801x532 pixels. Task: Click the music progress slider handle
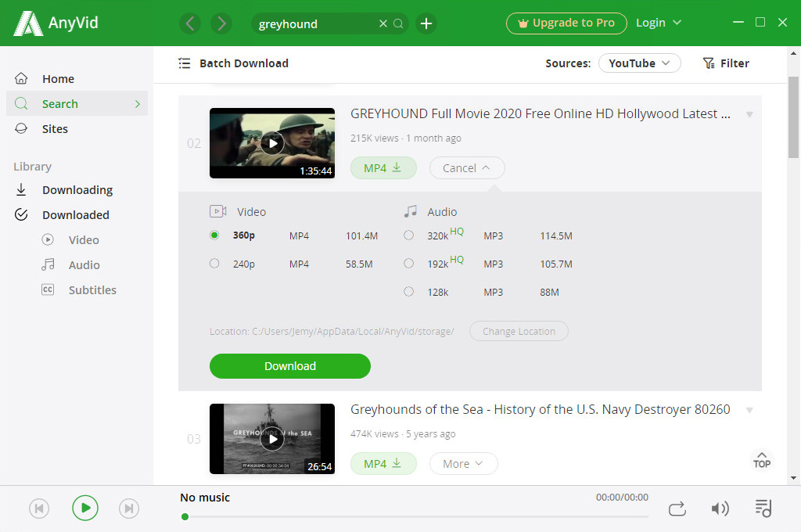point(185,516)
